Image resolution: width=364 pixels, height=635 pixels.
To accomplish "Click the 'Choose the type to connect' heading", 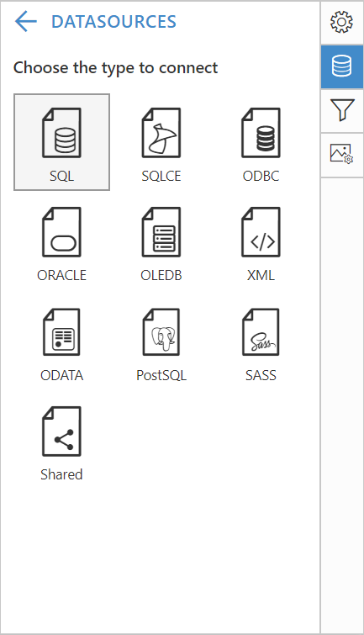I will coord(115,68).
